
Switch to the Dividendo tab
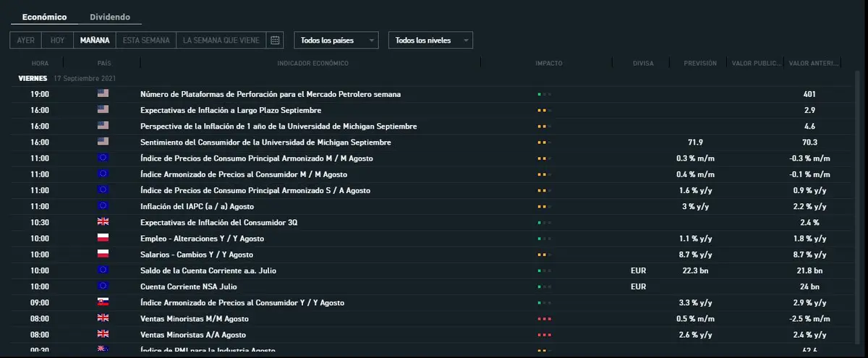110,17
